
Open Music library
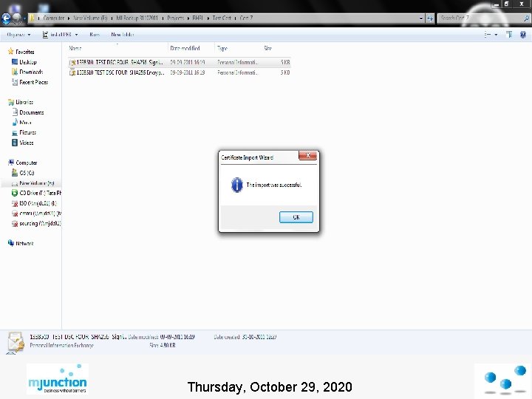pos(25,123)
